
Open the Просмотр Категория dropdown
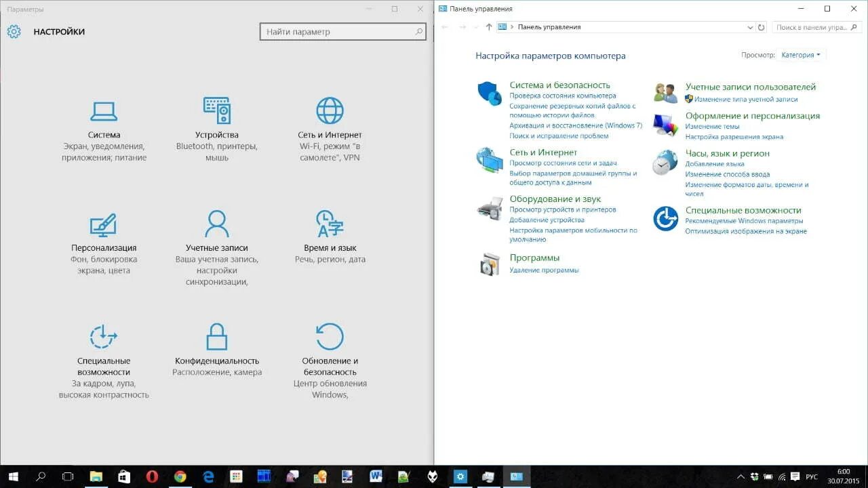coord(800,54)
